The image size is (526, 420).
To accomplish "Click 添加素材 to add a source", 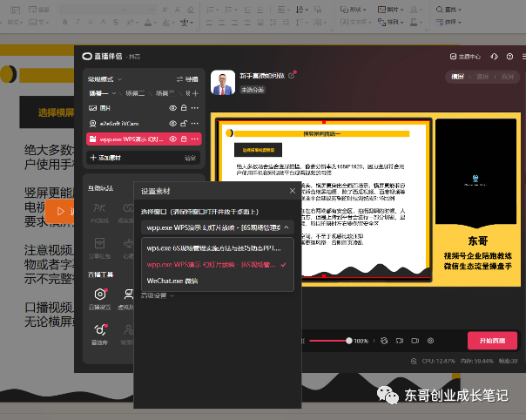I will click(x=105, y=158).
